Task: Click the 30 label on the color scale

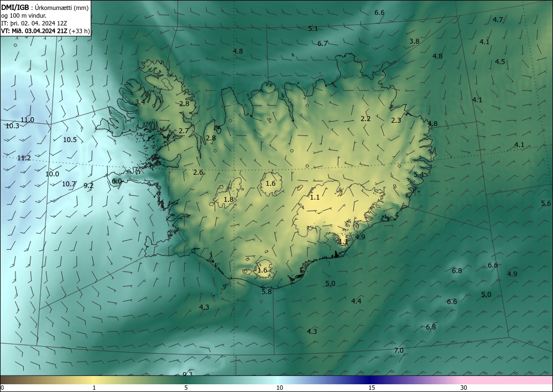Action: pos(464,388)
